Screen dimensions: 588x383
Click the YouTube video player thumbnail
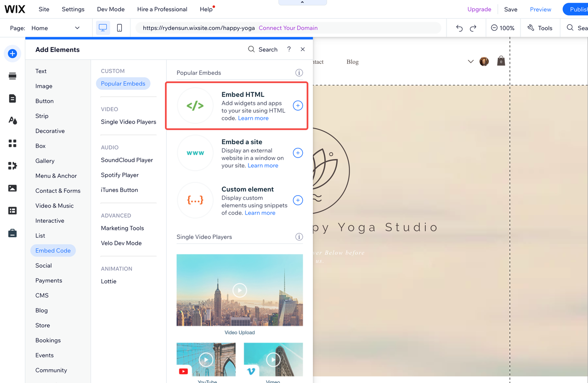(206, 360)
